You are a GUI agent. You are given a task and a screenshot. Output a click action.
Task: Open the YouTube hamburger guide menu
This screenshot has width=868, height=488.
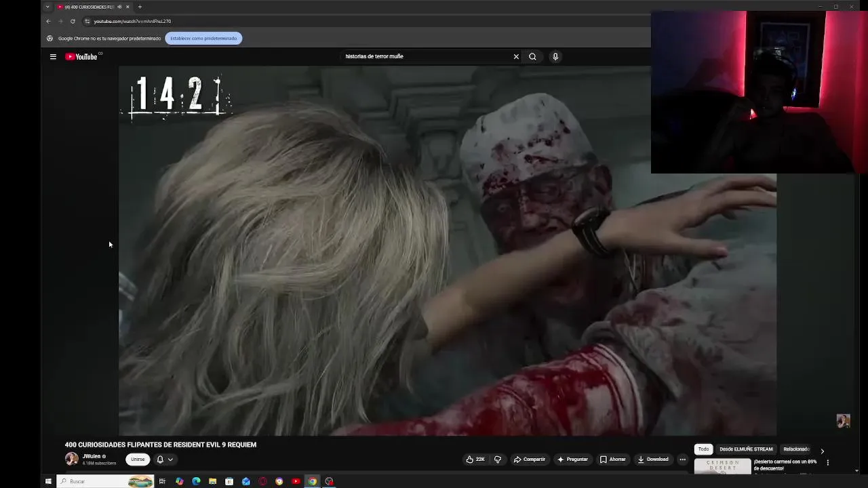click(x=53, y=57)
